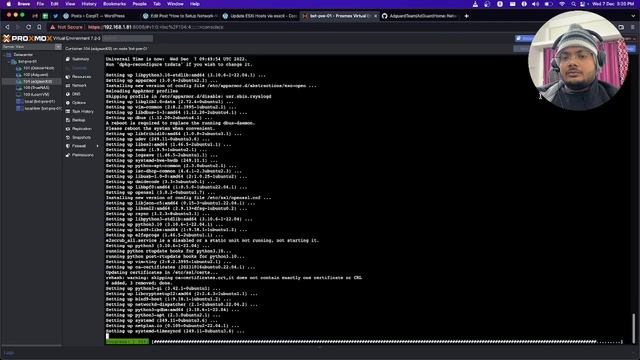Screen dimensions: 640x360
Task: Switch to the Edit Post tab
Action: click(181, 16)
